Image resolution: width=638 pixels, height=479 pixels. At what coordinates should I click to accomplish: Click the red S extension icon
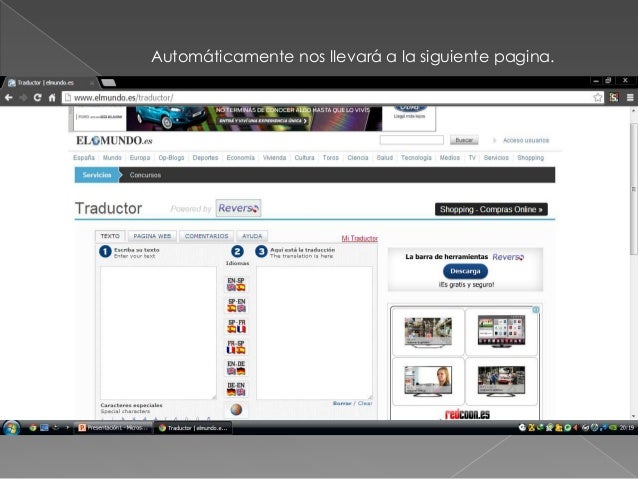point(614,97)
